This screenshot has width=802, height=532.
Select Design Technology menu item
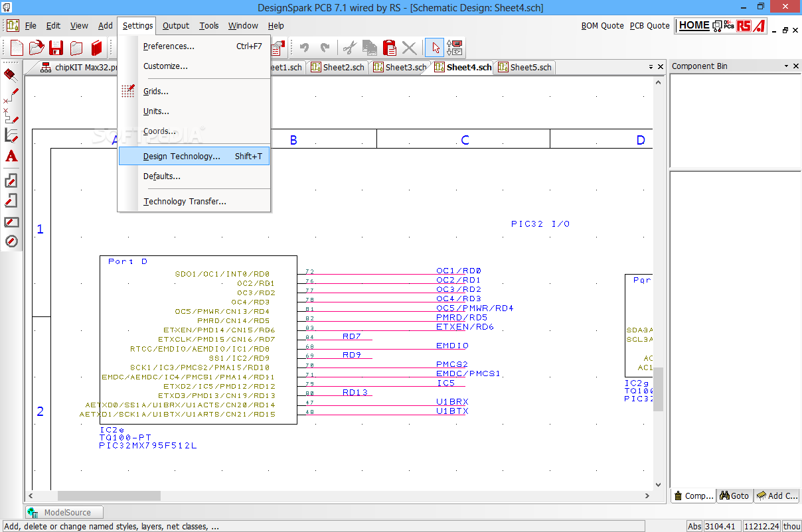[x=194, y=157]
